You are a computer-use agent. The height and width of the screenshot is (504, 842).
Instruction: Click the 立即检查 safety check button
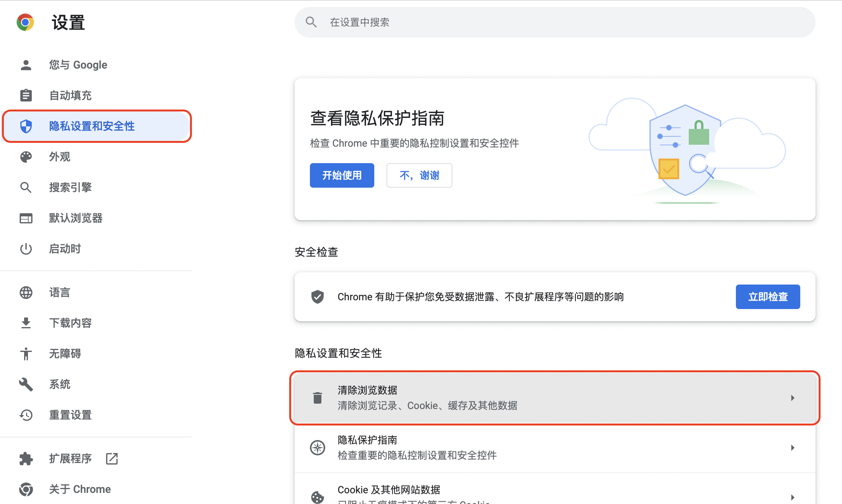768,297
